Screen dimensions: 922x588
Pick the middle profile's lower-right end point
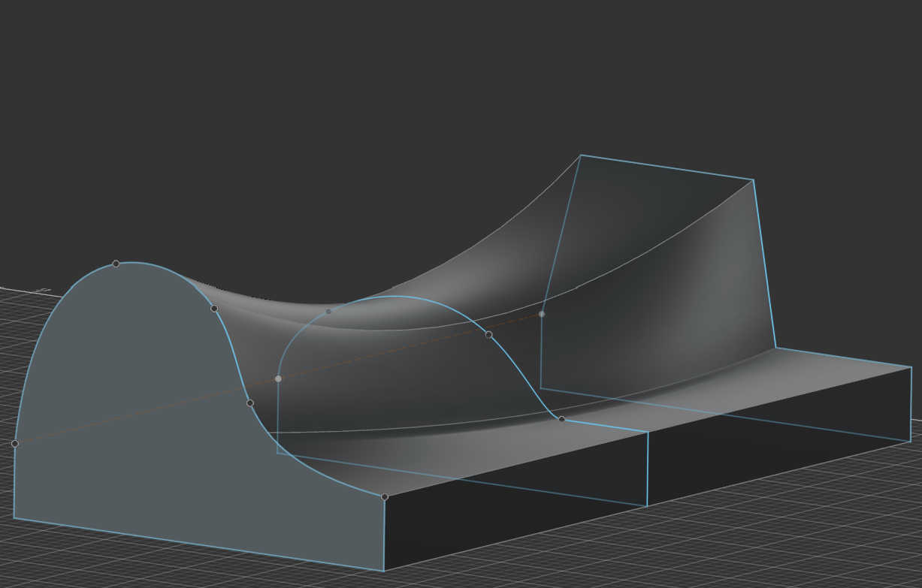561,419
